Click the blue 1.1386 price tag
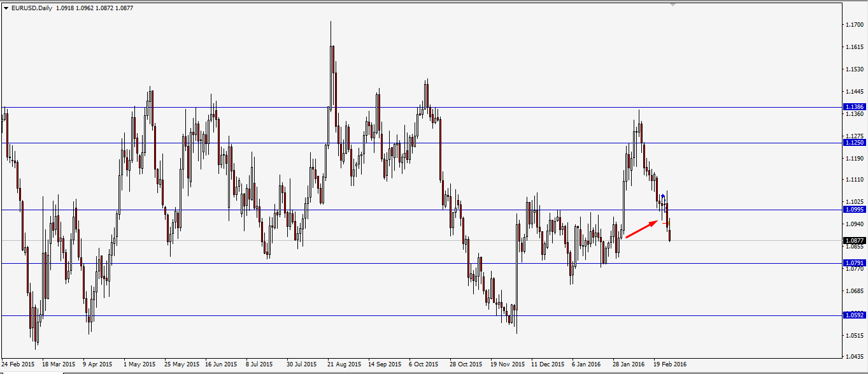The height and width of the screenshot is (374, 868). tap(853, 107)
